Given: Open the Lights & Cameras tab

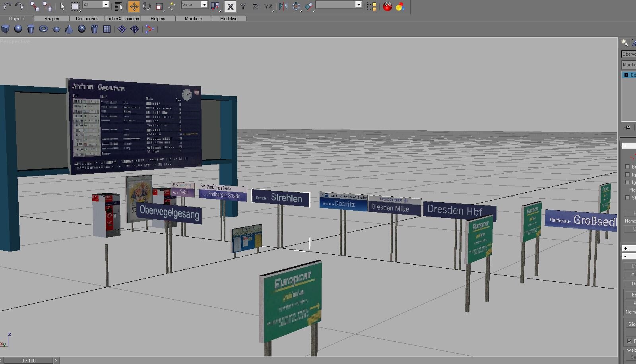Looking at the screenshot, I should point(122,19).
